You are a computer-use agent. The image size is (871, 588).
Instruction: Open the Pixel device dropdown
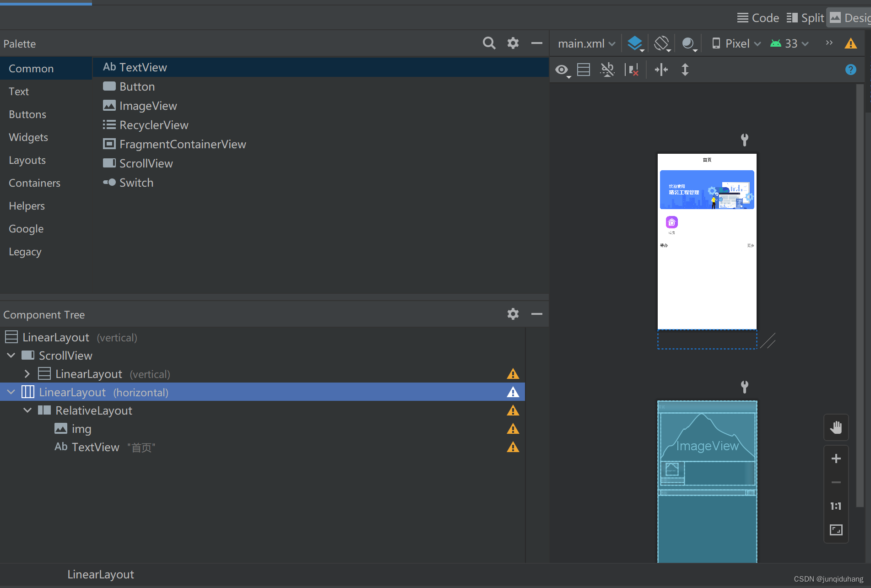(x=736, y=43)
